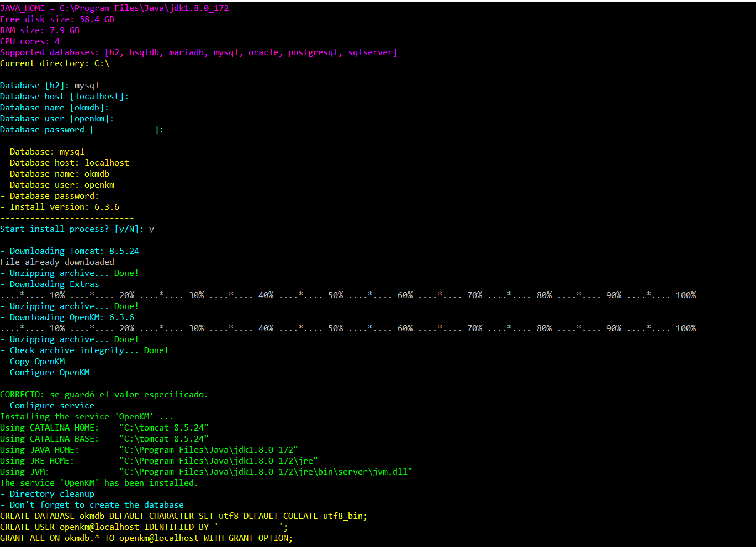756x547 pixels.
Task: Click 'Install version: 6.3.6' summary line
Action: tap(64, 207)
